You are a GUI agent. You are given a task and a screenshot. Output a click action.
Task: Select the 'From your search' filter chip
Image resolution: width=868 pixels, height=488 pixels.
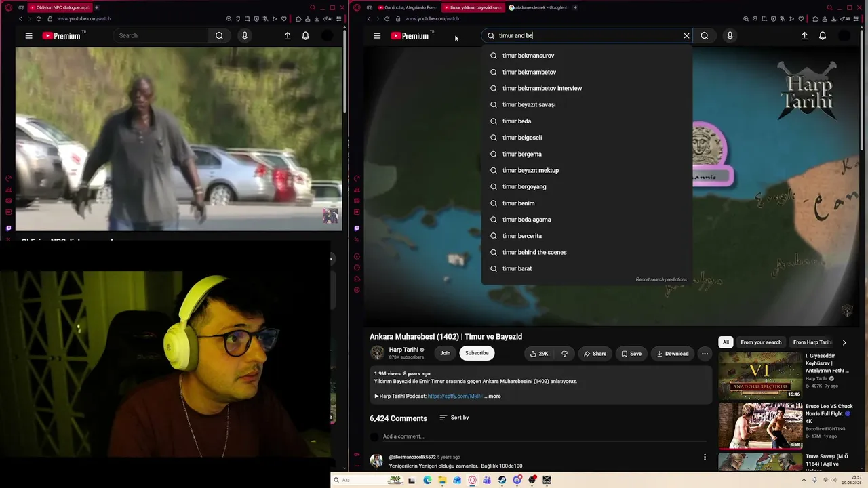point(761,342)
